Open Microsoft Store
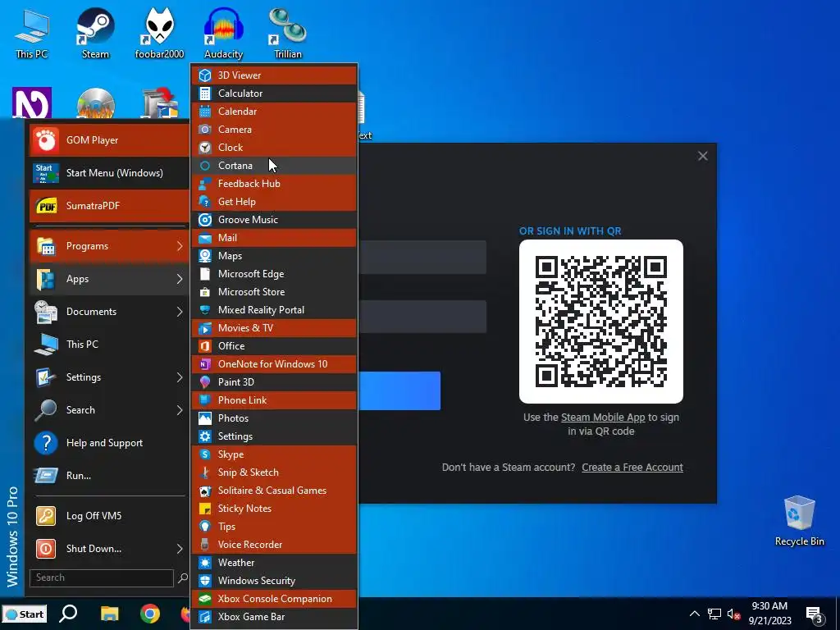Viewport: 840px width, 630px height. pyautogui.click(x=274, y=291)
